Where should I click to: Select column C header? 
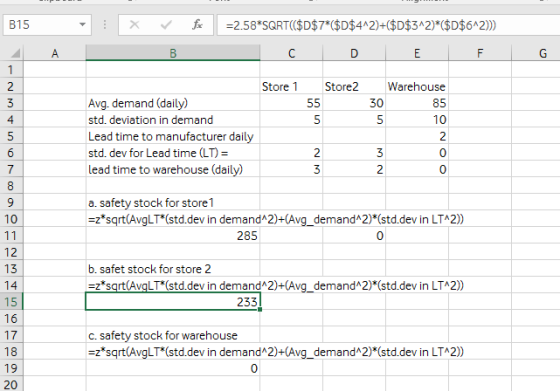[291, 54]
